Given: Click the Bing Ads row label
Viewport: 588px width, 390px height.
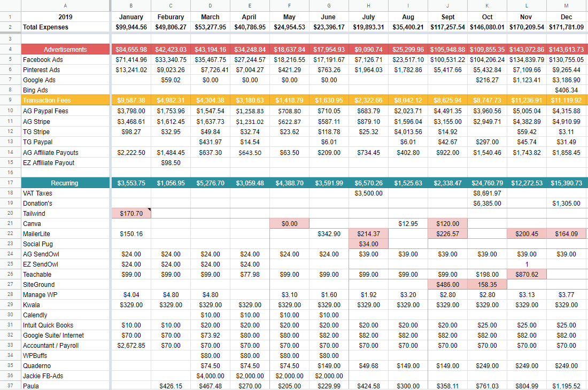Looking at the screenshot, I should click(65, 90).
